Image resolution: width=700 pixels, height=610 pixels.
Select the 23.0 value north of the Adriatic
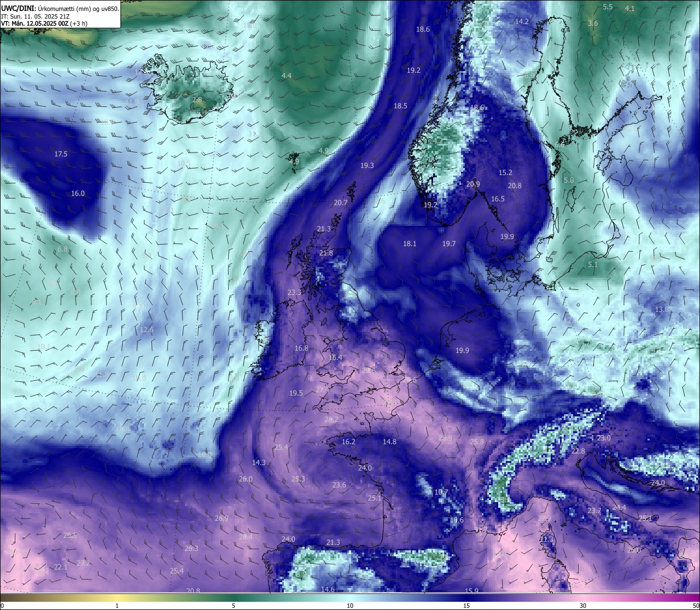604,439
